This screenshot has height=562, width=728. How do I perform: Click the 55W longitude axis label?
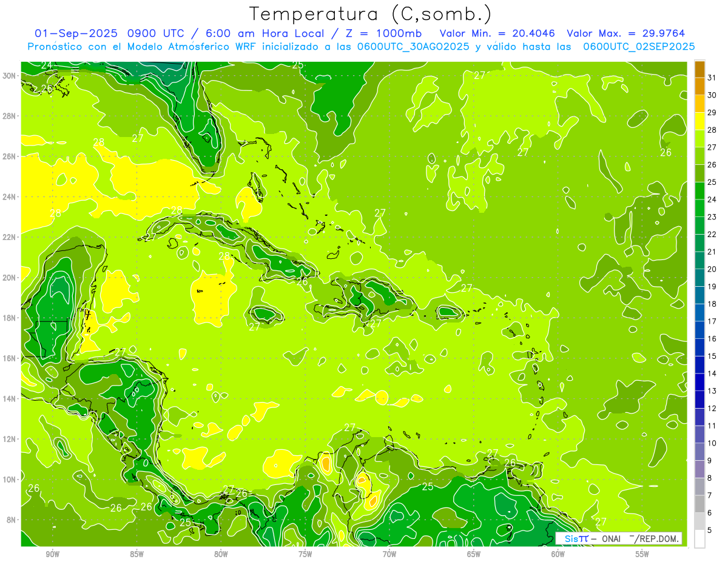(x=642, y=554)
